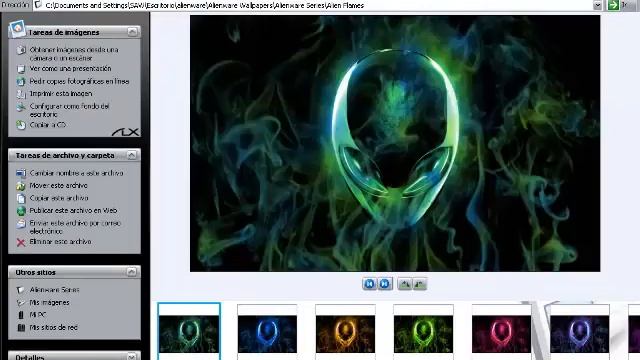
Task: Click previous image button under preview
Action: (369, 284)
